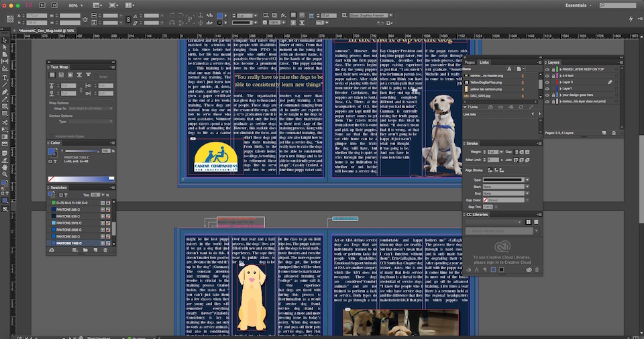
Task: Open the Essentials workspace dropdown
Action: click(x=578, y=5)
